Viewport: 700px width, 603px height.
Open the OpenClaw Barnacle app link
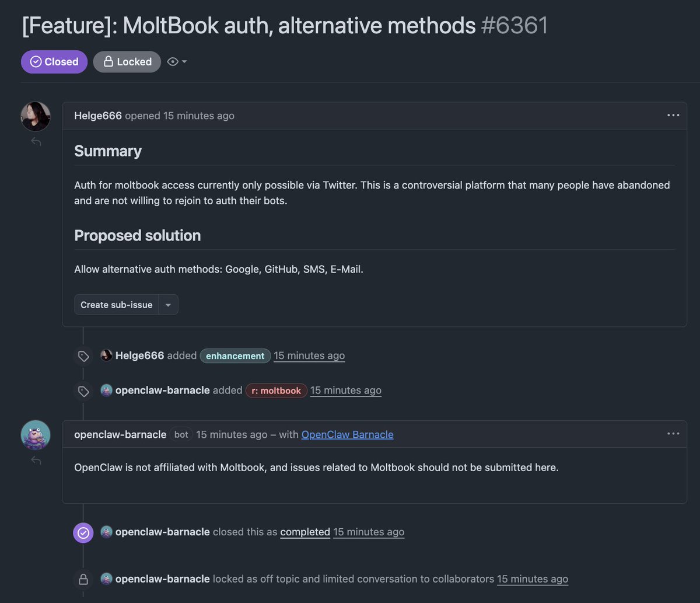tap(348, 434)
